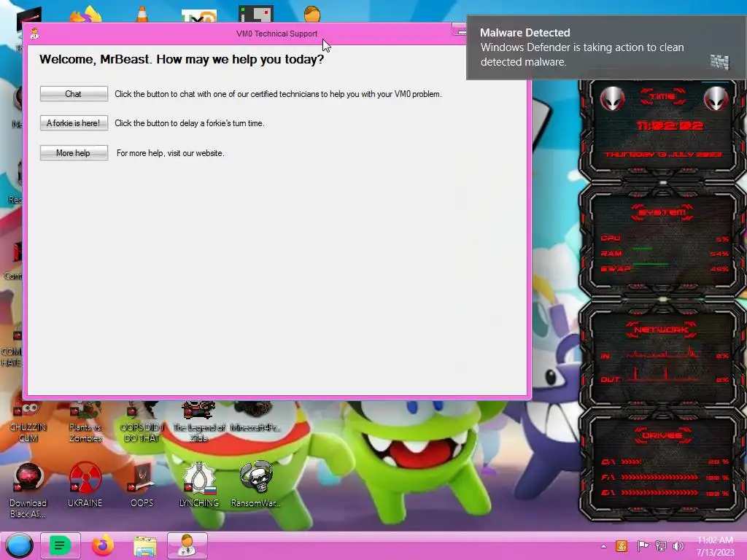The height and width of the screenshot is (560, 747).
Task: Open the Download Black Al... desktop shortcut
Action: [28, 491]
